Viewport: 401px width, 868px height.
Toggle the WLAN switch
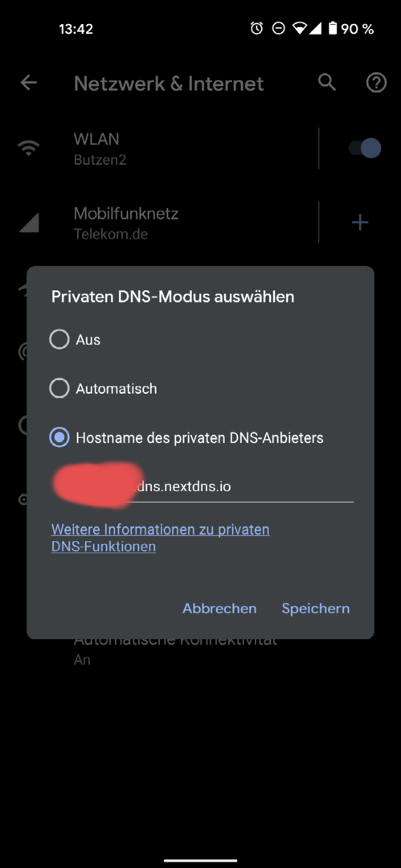[365, 148]
